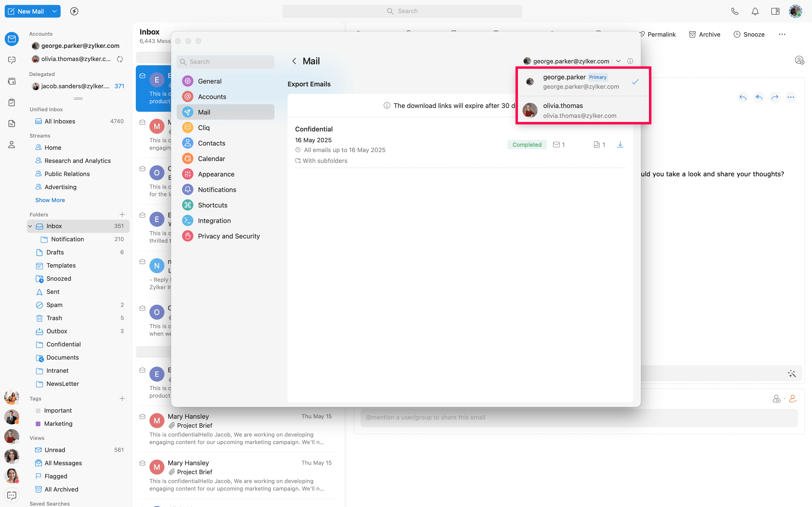812x507 pixels.
Task: Click the back arrow beside Mail
Action: [294, 61]
